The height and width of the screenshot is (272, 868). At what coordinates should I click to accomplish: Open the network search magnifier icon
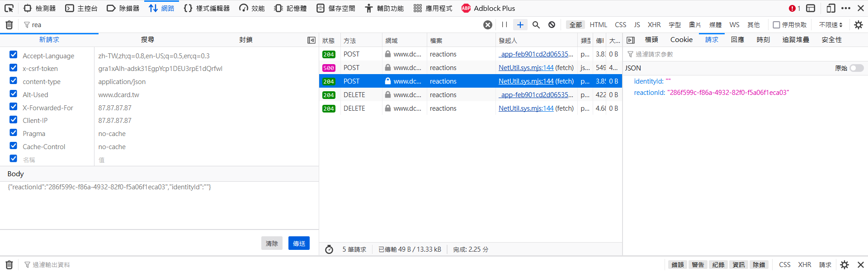tap(536, 25)
